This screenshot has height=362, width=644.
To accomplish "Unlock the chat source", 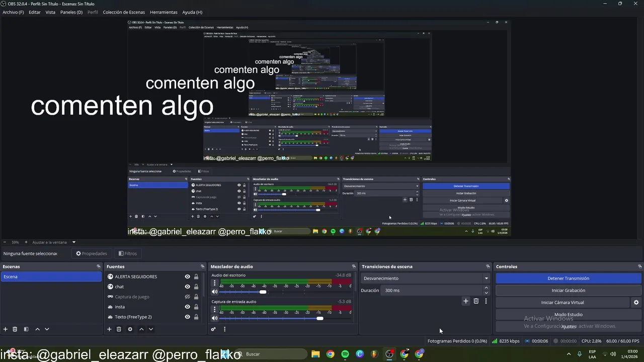I will (196, 287).
